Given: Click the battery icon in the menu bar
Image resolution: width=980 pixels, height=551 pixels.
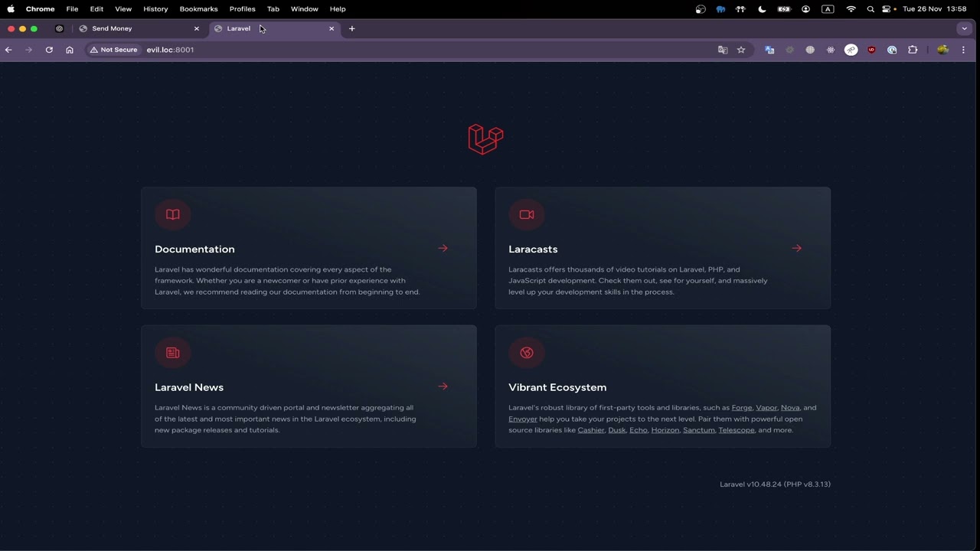Looking at the screenshot, I should 784,9.
